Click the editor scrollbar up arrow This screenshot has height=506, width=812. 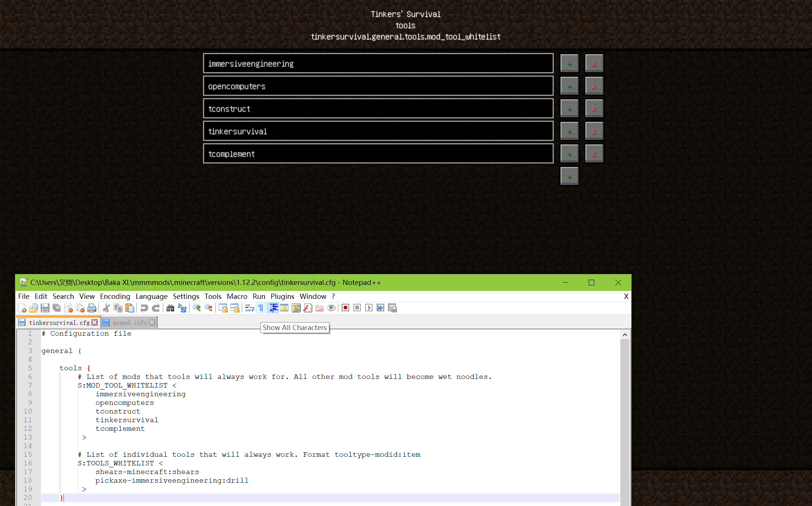pyautogui.click(x=624, y=335)
